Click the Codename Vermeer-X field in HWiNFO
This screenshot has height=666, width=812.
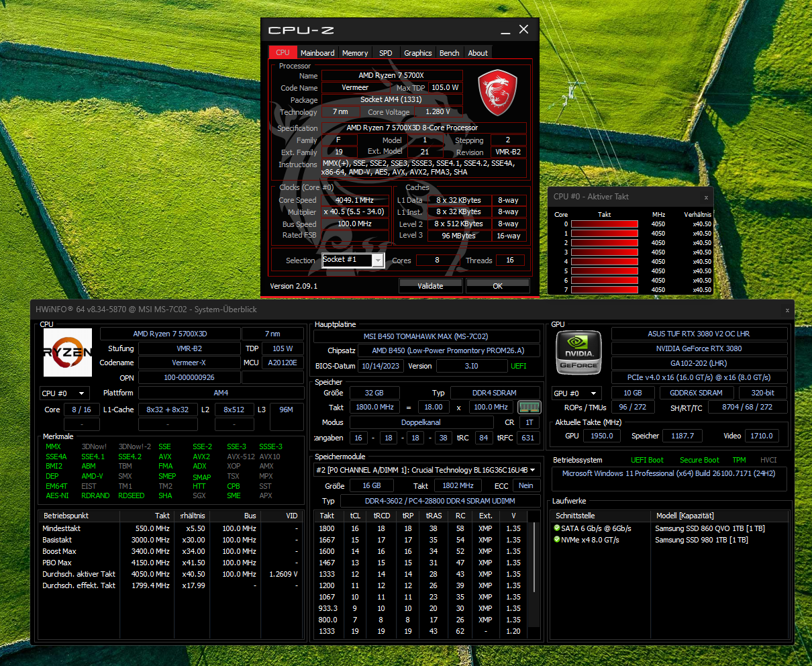click(189, 363)
